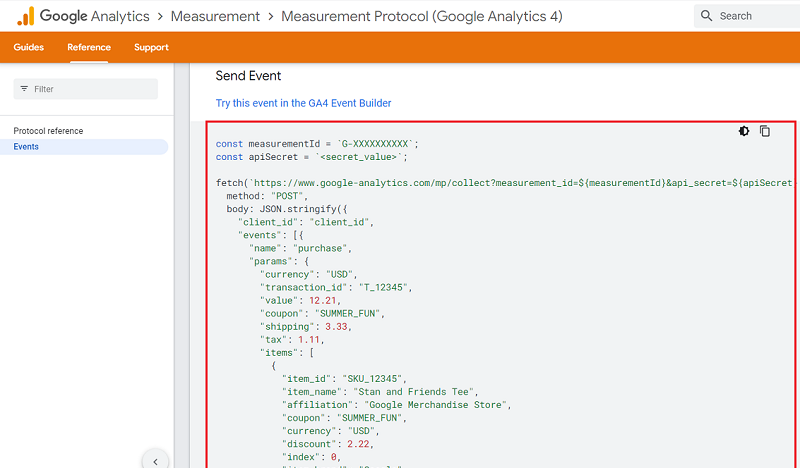The image size is (800, 468).
Task: Click the Send Event heading
Action: [248, 76]
